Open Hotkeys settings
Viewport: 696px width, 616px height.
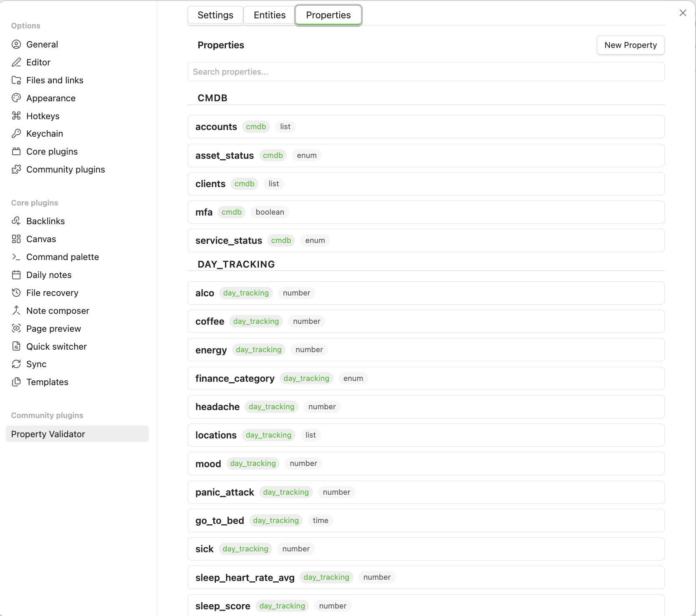(43, 116)
